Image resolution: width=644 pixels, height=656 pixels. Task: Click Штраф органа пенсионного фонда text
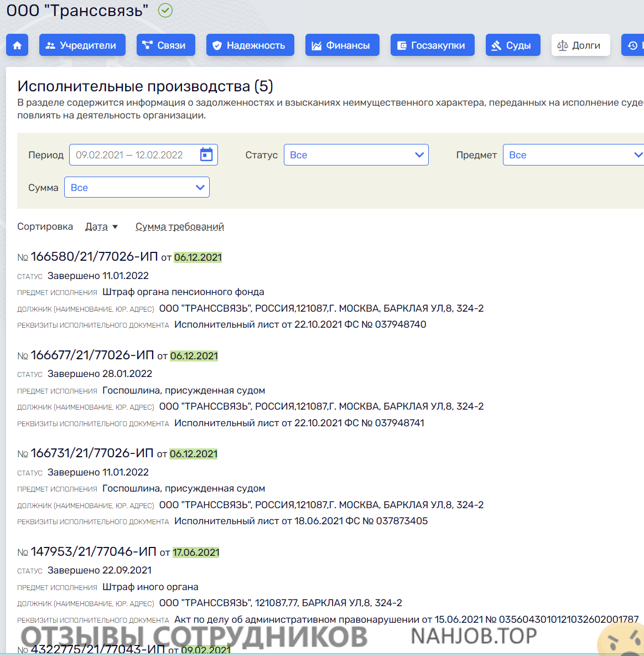coord(183,292)
